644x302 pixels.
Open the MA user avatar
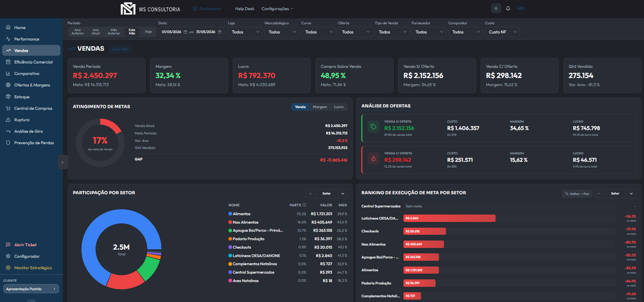521,8
